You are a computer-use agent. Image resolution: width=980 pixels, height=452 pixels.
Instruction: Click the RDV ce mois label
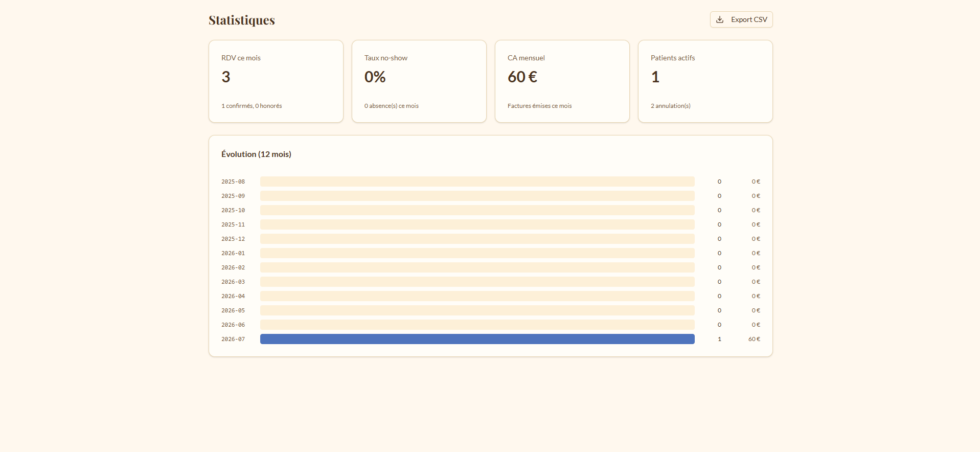pos(241,58)
